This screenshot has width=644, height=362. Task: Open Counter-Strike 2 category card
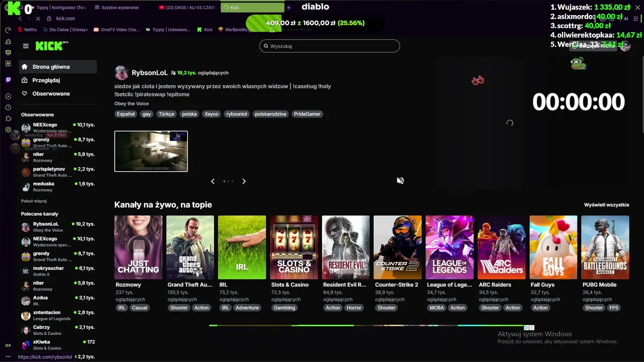(397, 247)
